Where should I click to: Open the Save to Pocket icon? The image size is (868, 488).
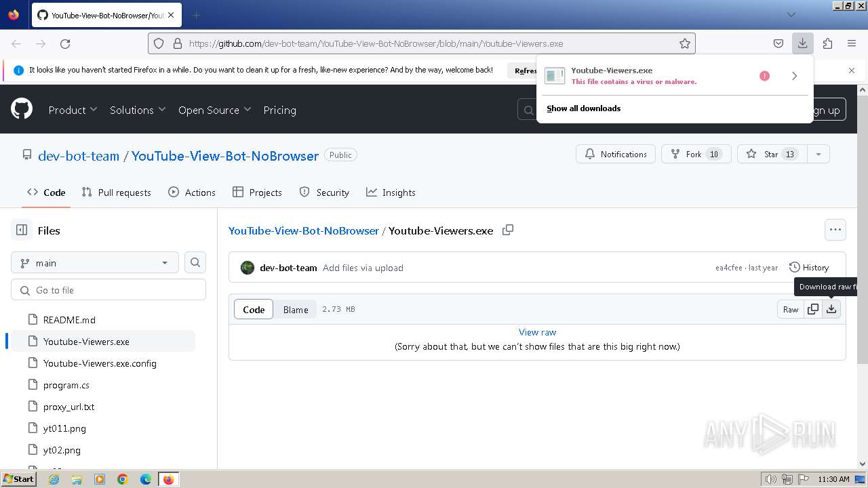[x=778, y=43]
